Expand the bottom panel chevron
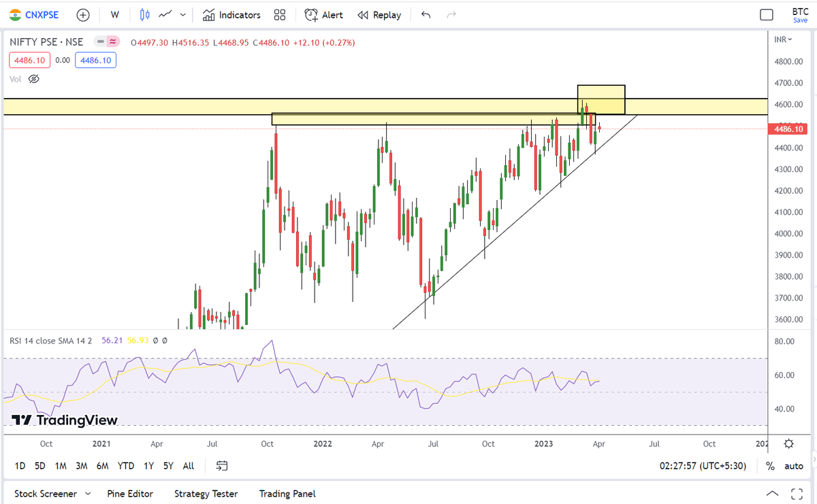 (x=771, y=494)
